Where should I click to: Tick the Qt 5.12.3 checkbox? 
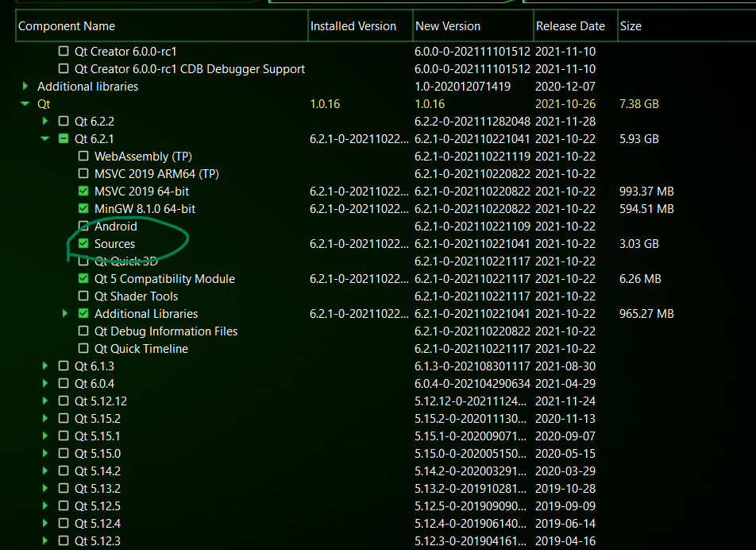pyautogui.click(x=64, y=540)
